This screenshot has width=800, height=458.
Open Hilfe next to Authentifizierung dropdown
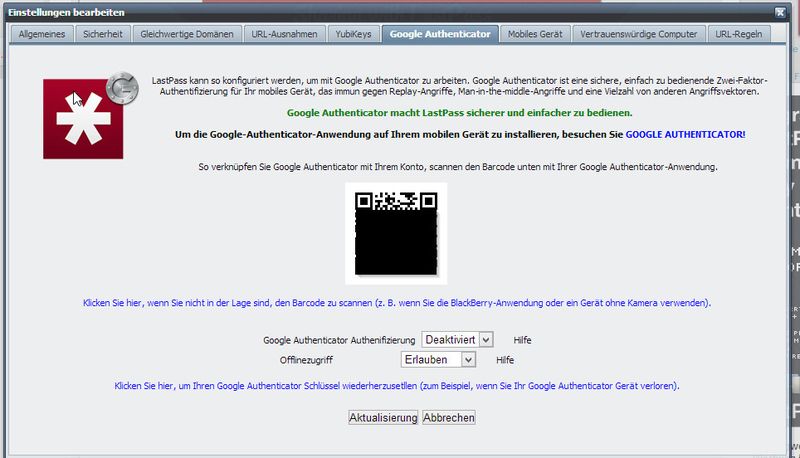pyautogui.click(x=522, y=340)
